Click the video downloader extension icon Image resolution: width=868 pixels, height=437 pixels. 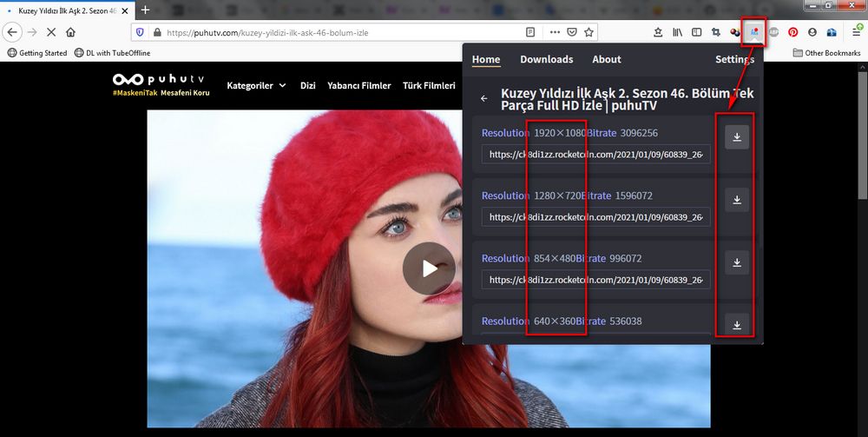(754, 32)
